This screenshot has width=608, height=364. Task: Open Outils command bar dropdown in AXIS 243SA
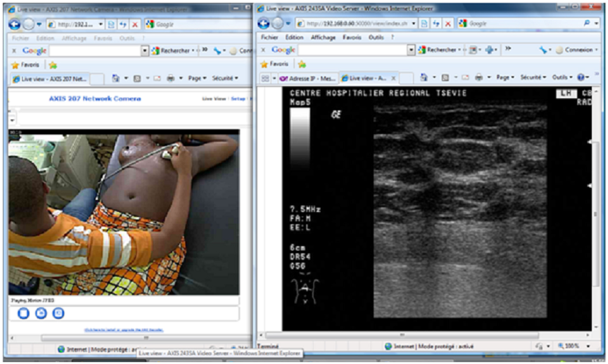click(562, 77)
